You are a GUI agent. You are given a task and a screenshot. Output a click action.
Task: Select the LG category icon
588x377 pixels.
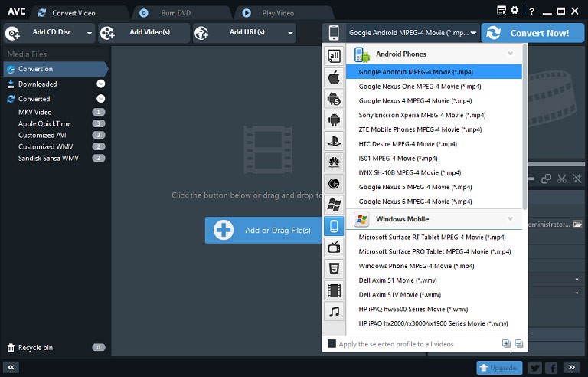(334, 184)
